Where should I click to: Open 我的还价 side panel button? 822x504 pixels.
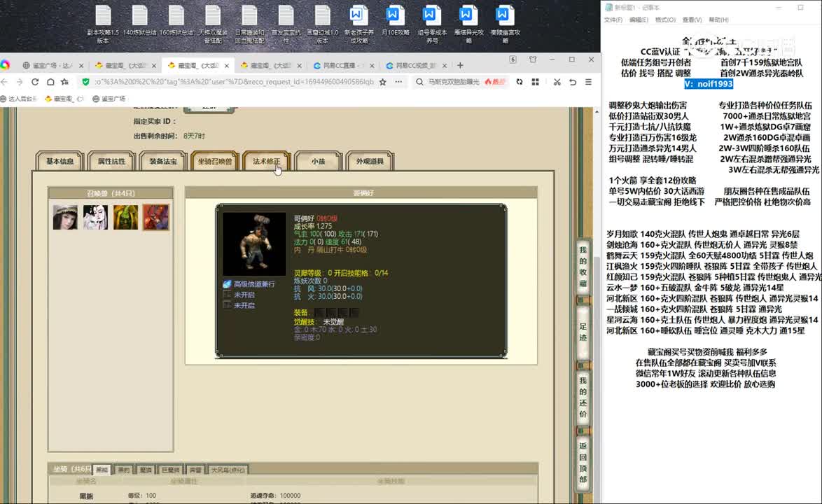tap(583, 397)
